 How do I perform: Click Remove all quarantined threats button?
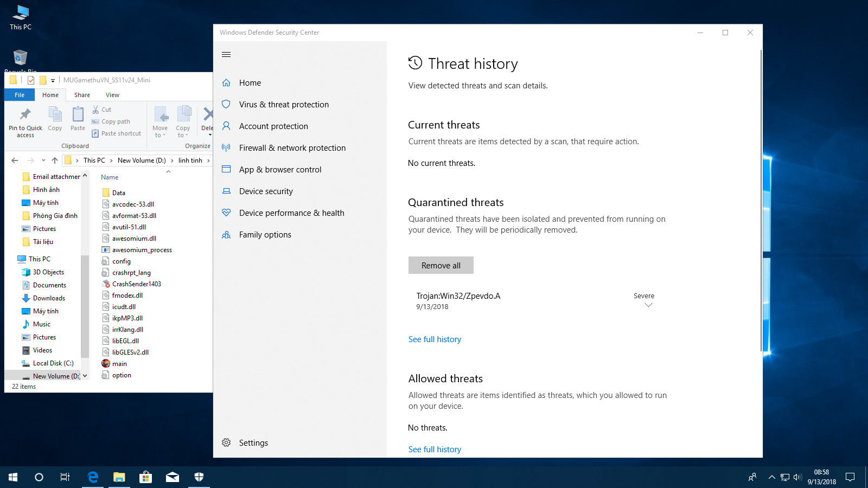[441, 265]
